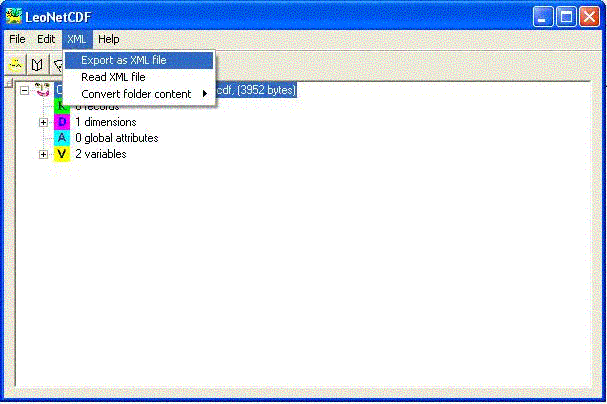Open the Help menu
The width and height of the screenshot is (607, 404).
point(109,39)
